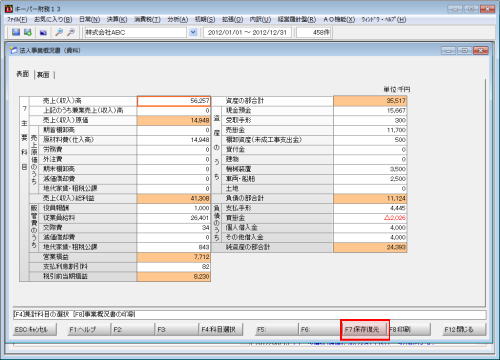Viewport: 500px width, 360px height.
Task: Click the gray magnifier icon in toolbar
Action: pos(71,32)
